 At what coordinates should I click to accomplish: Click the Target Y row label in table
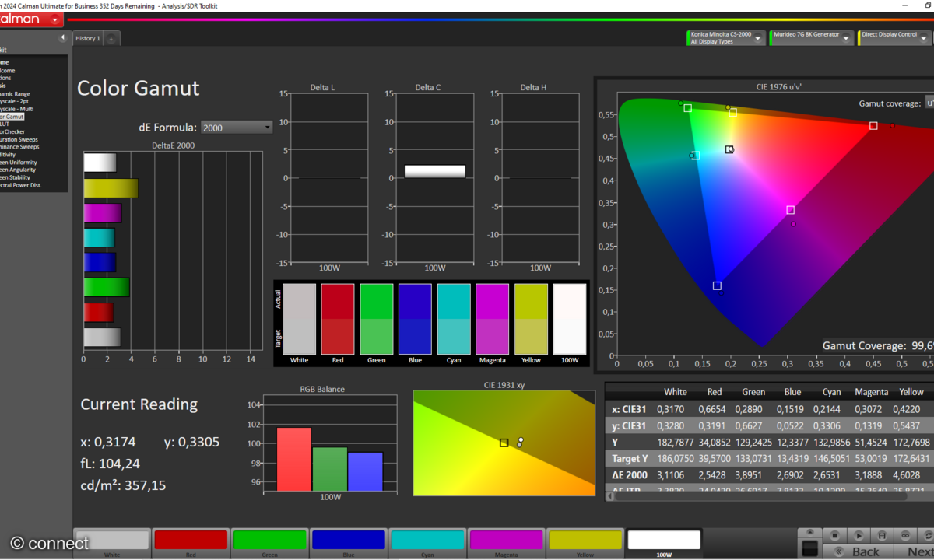[x=630, y=458]
